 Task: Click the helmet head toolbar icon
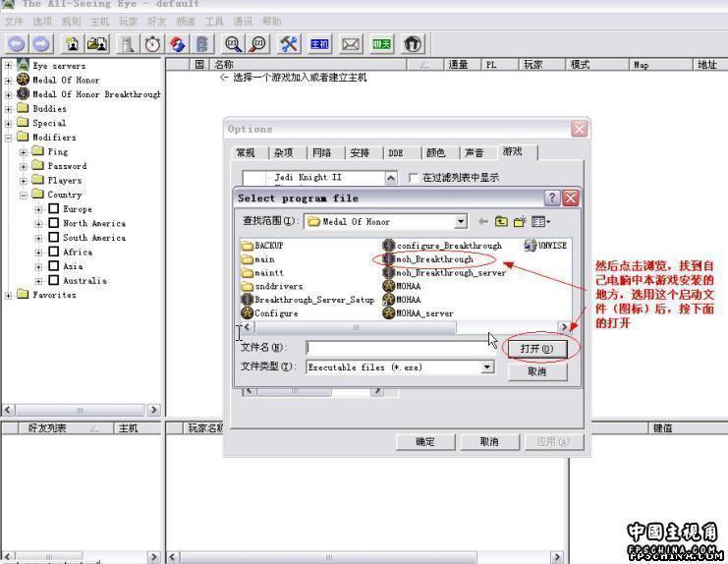point(413,44)
